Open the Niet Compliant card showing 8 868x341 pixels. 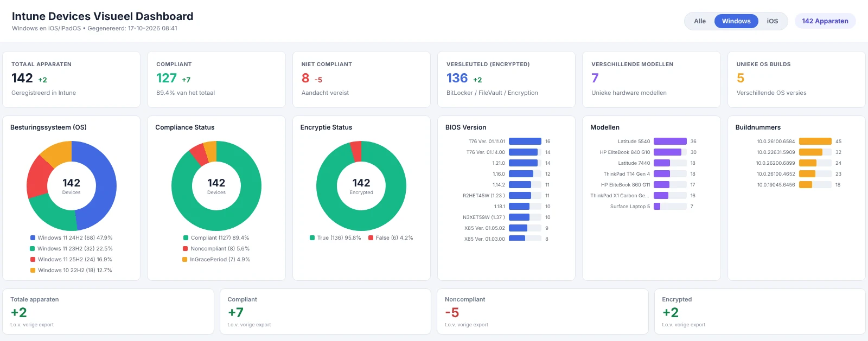coord(361,79)
